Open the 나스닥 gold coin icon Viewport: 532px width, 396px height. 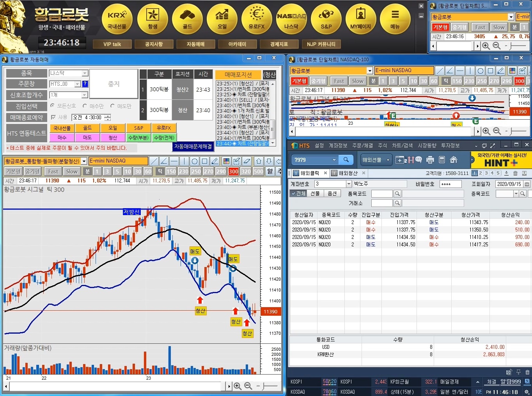291,19
